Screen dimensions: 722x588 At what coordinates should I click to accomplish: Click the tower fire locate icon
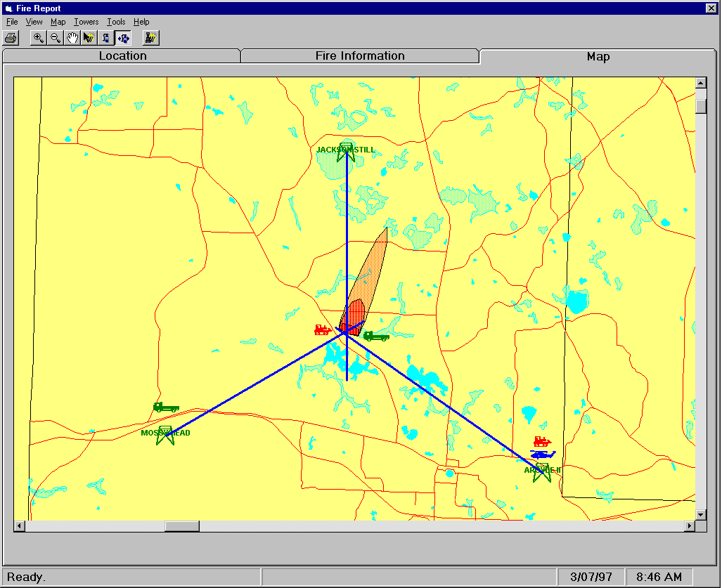coord(150,38)
